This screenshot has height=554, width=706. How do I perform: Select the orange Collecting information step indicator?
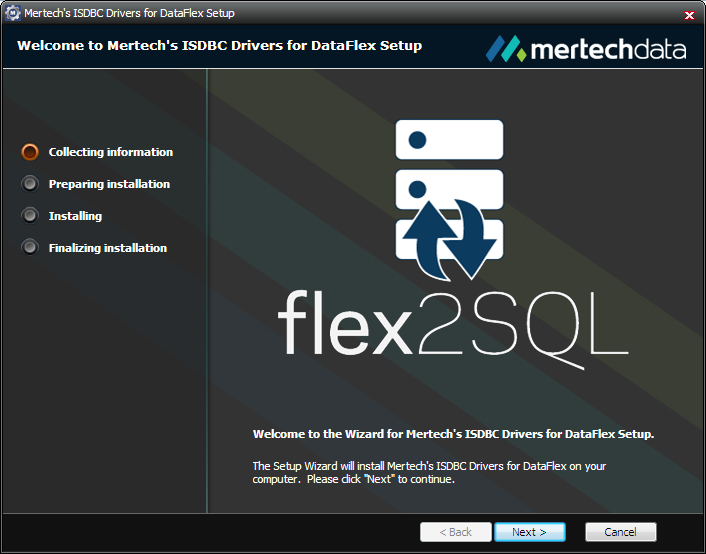(x=30, y=152)
